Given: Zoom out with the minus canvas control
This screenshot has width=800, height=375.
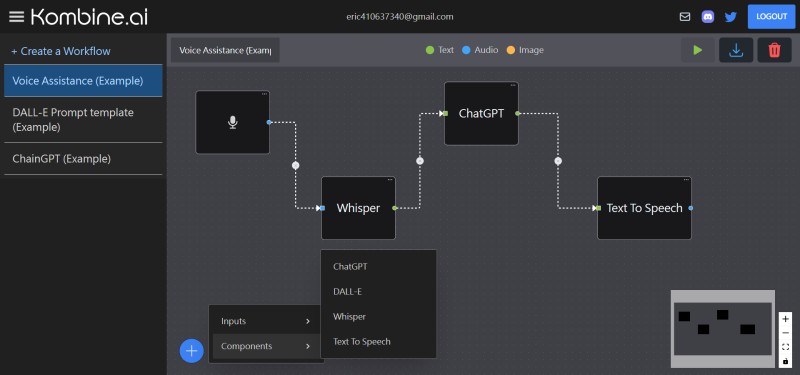Looking at the screenshot, I should 785,333.
